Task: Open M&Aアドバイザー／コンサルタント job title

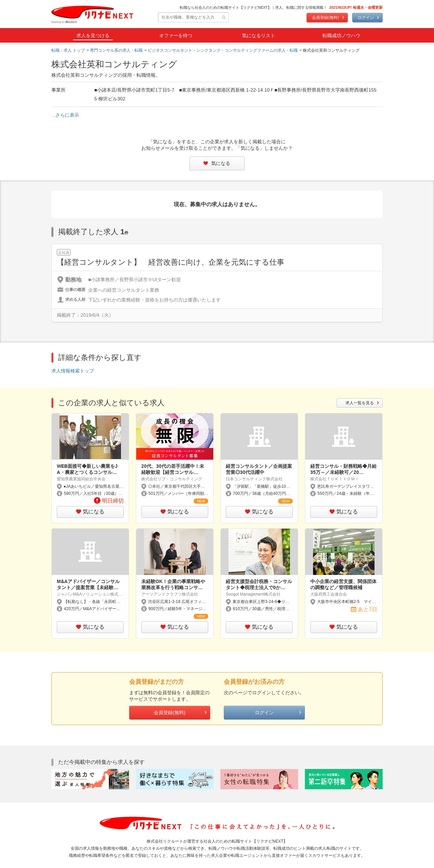Action: coord(88,584)
